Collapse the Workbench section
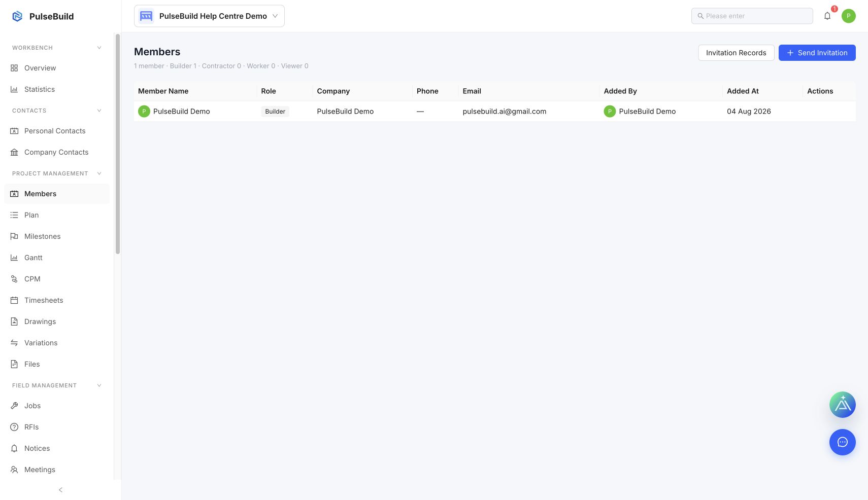The width and height of the screenshot is (868, 500). click(x=99, y=48)
